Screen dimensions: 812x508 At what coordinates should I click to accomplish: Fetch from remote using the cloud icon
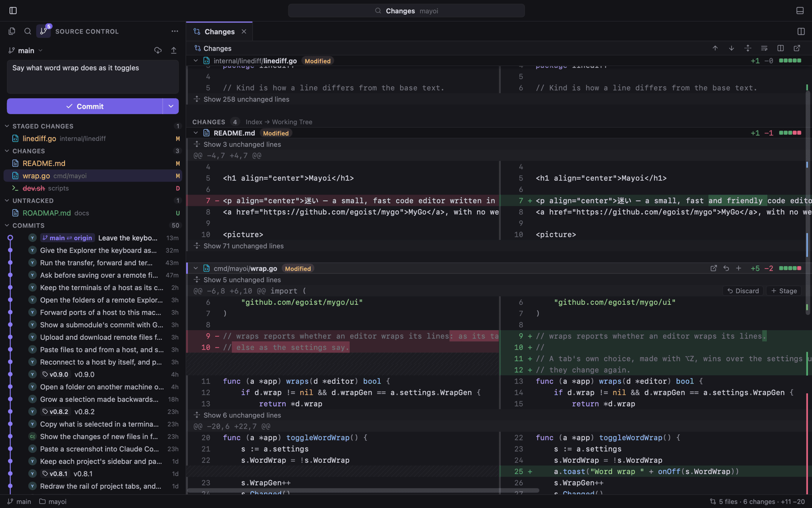(x=158, y=50)
